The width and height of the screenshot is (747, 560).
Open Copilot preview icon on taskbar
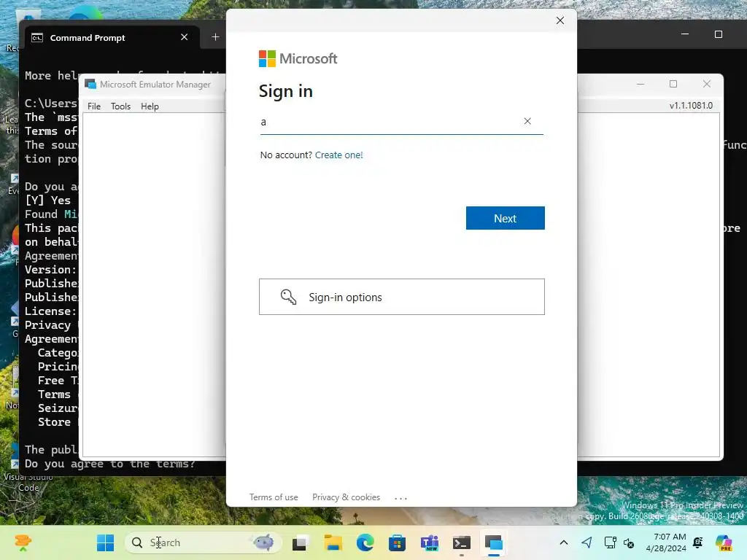pyautogui.click(x=724, y=542)
